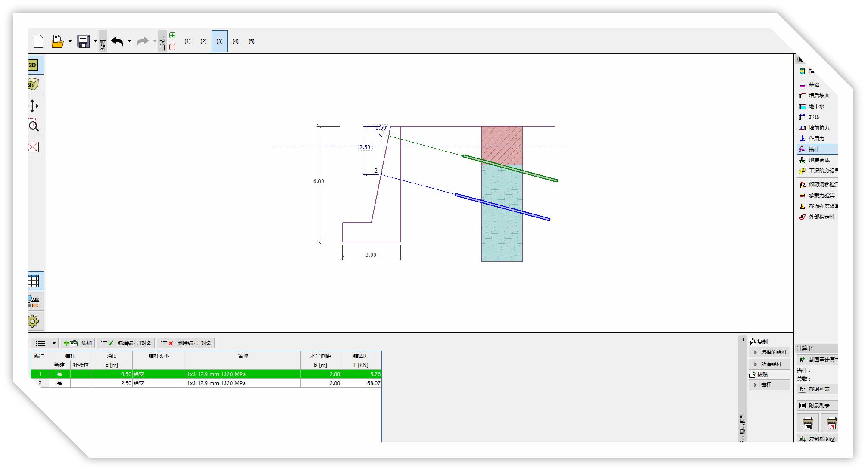Viewport: 868px width, 472px height.
Task: Switch to construction stage [4] tab
Action: (x=235, y=41)
